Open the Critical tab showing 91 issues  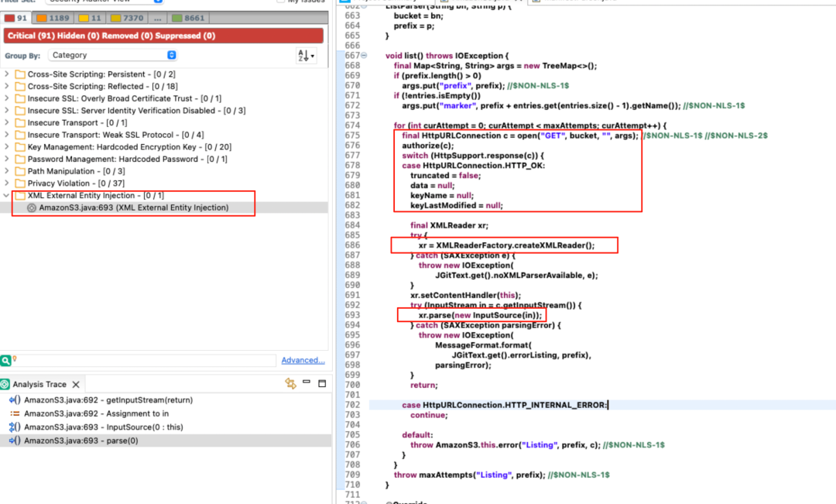click(16, 18)
